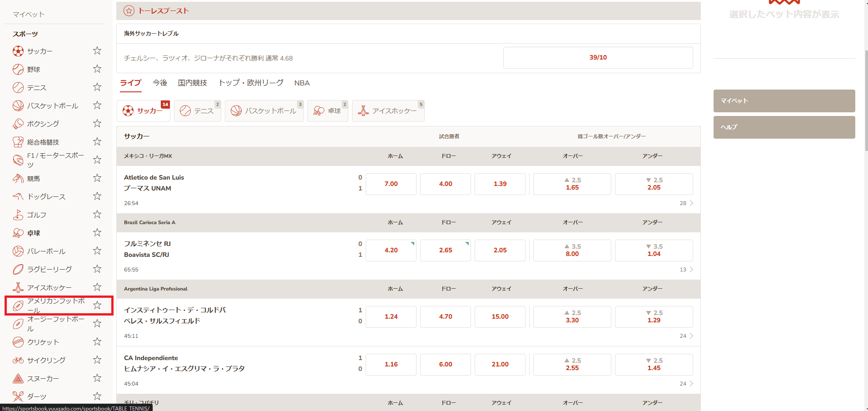
Task: Click the golf icon in sports list
Action: (18, 215)
